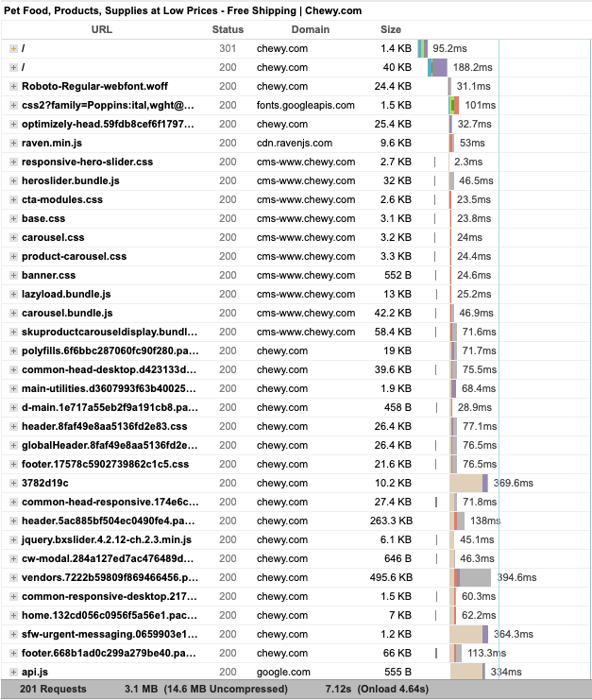Viewport: 592px width, 700px height.
Task: Click the 138ms header waterfall bar
Action: [459, 521]
